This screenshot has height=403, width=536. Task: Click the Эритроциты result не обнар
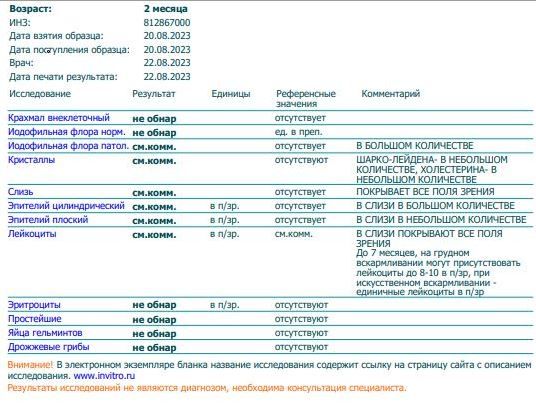pos(154,305)
